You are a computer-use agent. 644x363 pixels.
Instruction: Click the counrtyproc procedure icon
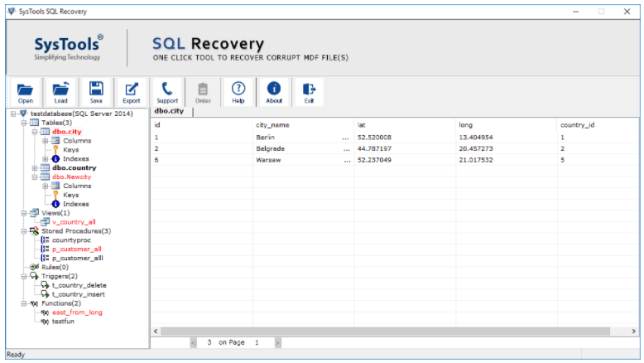pos(46,240)
